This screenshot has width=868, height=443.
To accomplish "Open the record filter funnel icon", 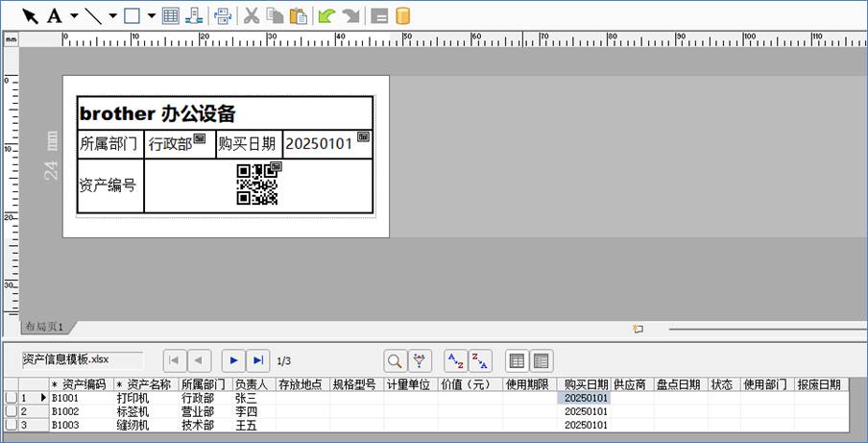I will 420,361.
